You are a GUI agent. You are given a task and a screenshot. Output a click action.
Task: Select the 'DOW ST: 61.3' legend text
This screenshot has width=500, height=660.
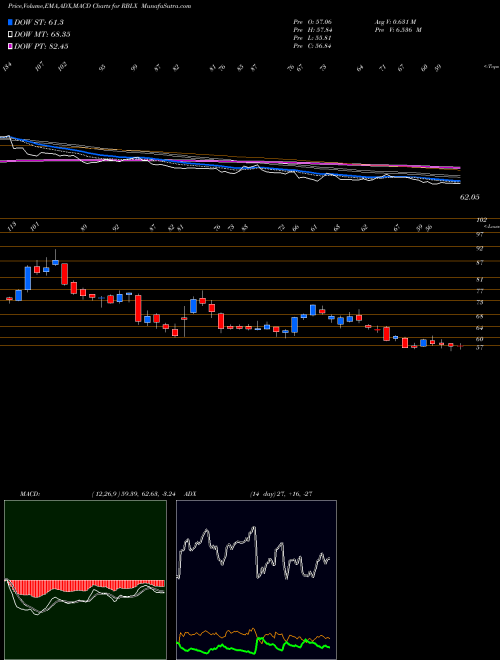39,22
